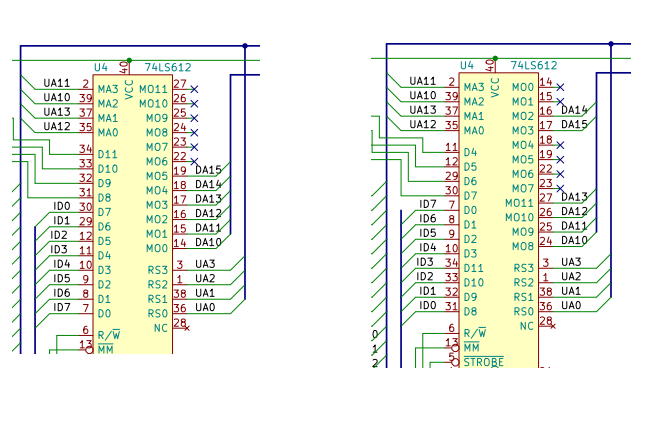Click the MO11 pin name on the DA13 line
Viewport: 647px width, 428px height.
519,203
